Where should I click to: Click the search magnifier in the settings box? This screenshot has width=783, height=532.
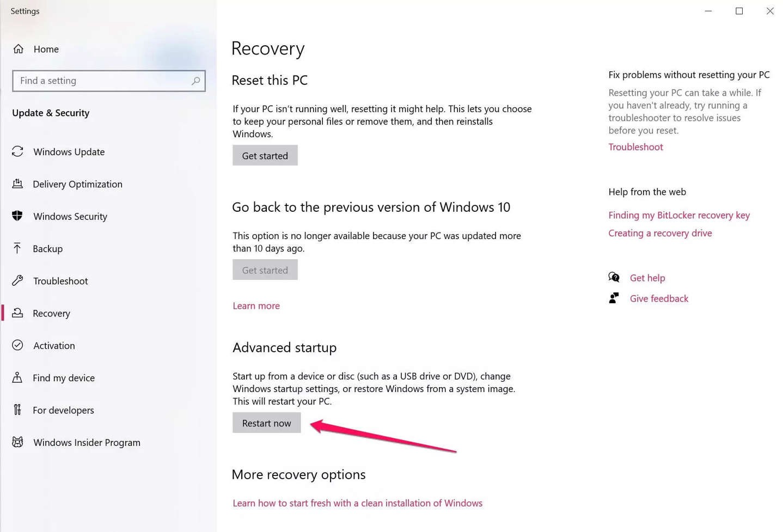[x=195, y=81]
